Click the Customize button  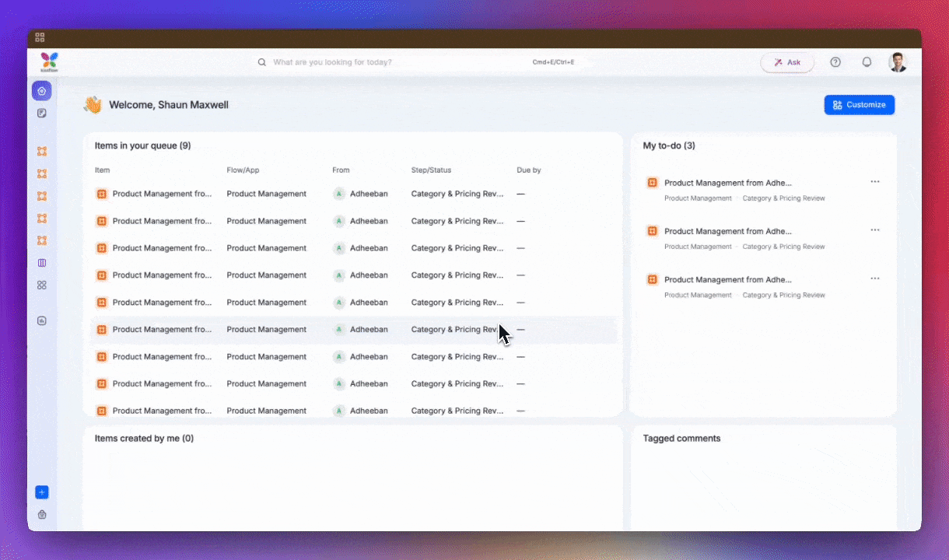point(859,105)
